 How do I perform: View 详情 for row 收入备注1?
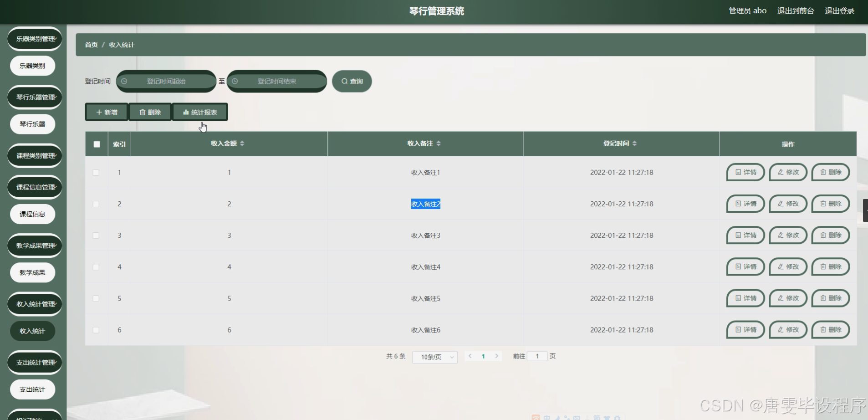click(745, 172)
